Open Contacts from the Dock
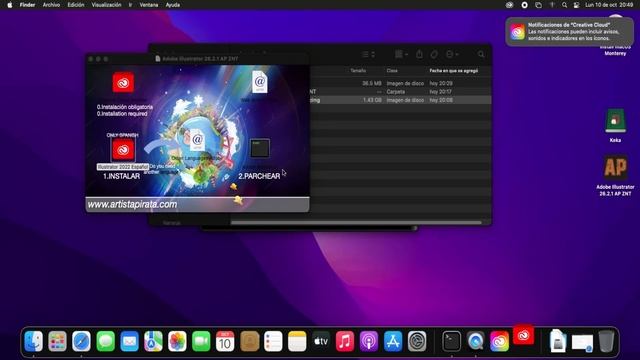640x360 pixels. point(249,341)
